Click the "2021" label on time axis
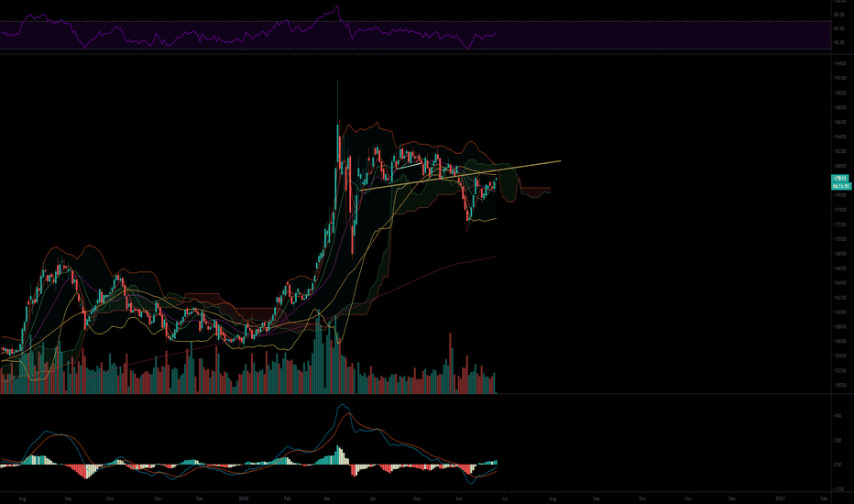The height and width of the screenshot is (504, 854). click(781, 499)
